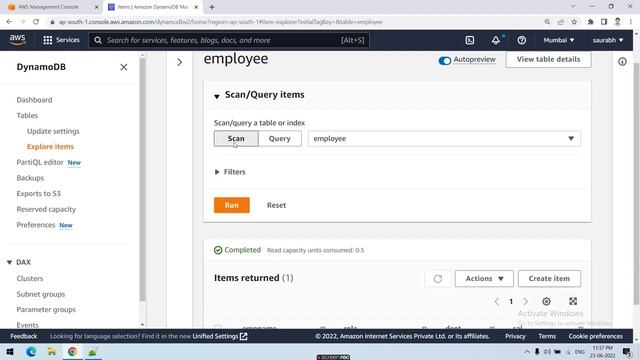The image size is (640, 360).
Task: Open Chrome profile avatar
Action: coord(618,22)
